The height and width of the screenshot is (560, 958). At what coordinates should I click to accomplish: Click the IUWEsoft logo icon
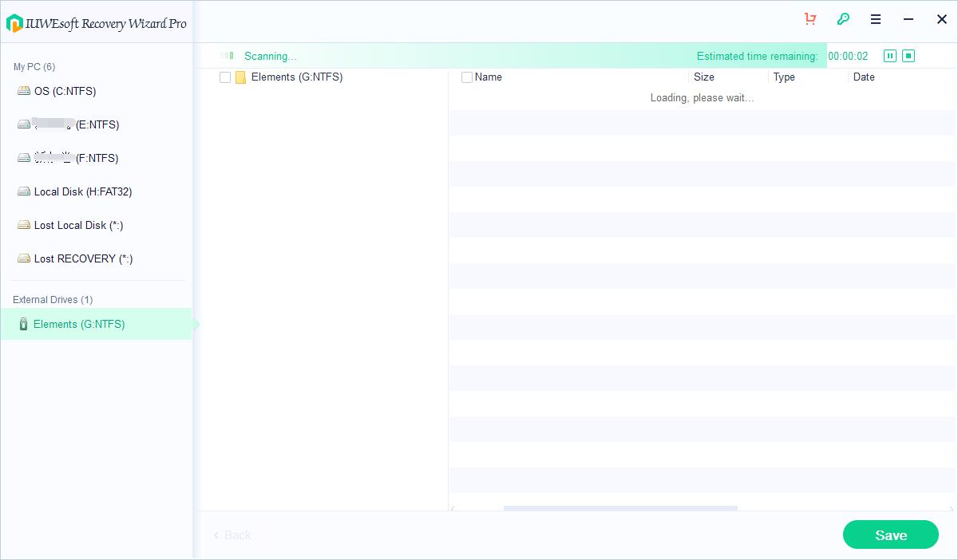(14, 23)
